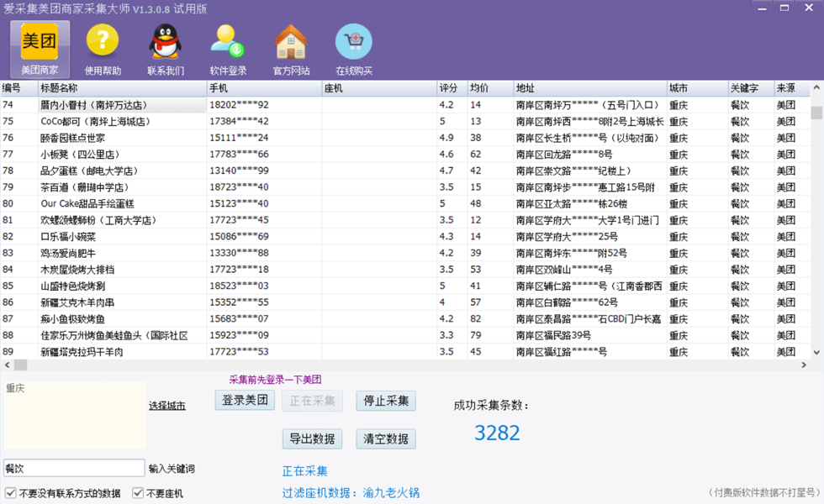Select the row CoCo都可（南坪上海城店）
Screen dimensions: 824x504
pyautogui.click(x=404, y=121)
